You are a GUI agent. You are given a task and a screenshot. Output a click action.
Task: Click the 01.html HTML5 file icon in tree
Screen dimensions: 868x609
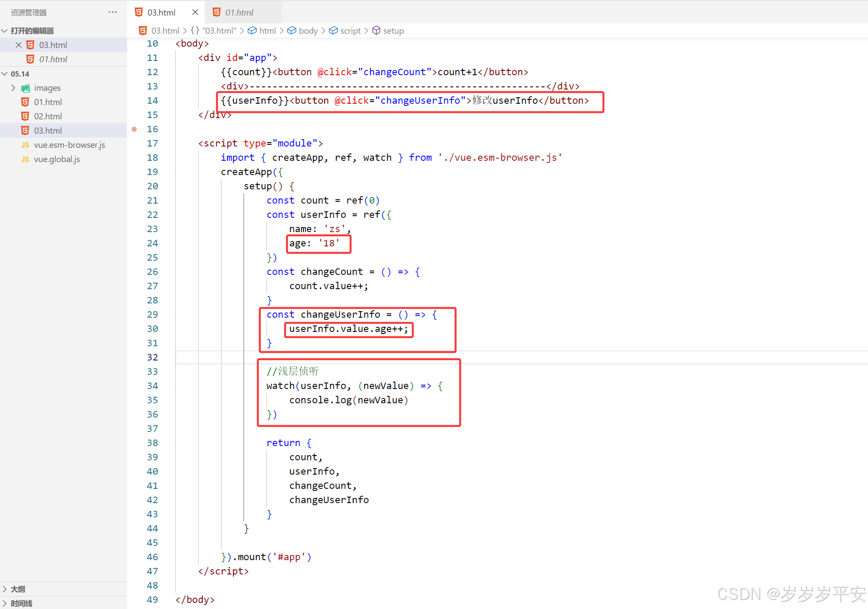click(x=25, y=102)
